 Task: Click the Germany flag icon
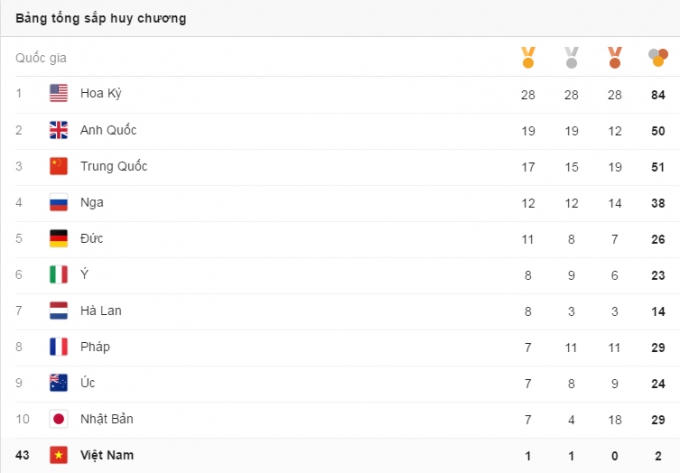59,238
